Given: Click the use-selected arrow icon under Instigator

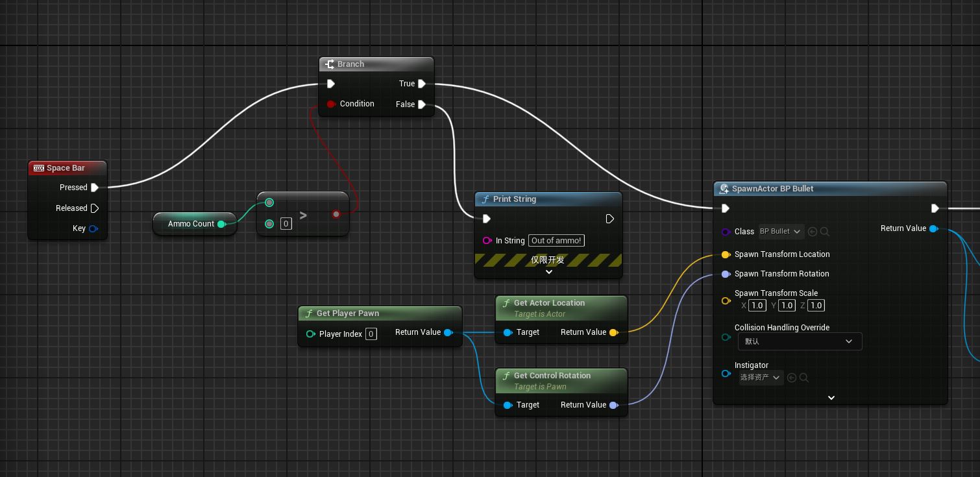Looking at the screenshot, I should pyautogui.click(x=791, y=378).
